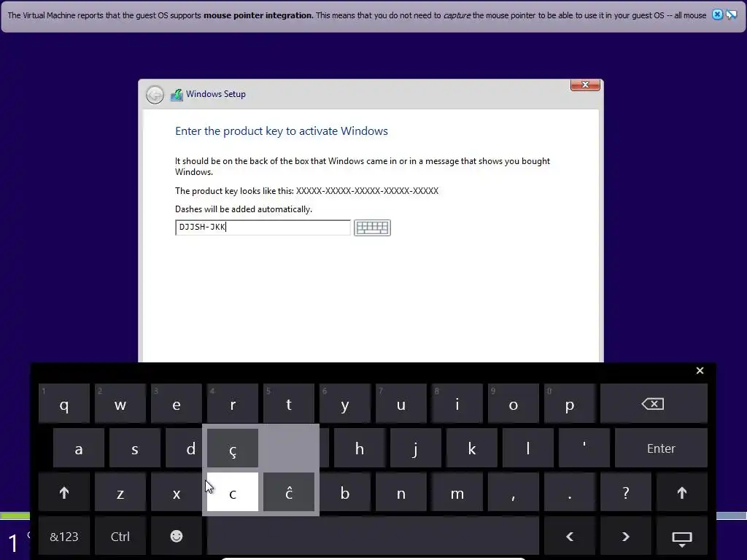Viewport: 747px width, 560px height.
Task: Tap the emoji smiley key
Action: [x=177, y=536]
